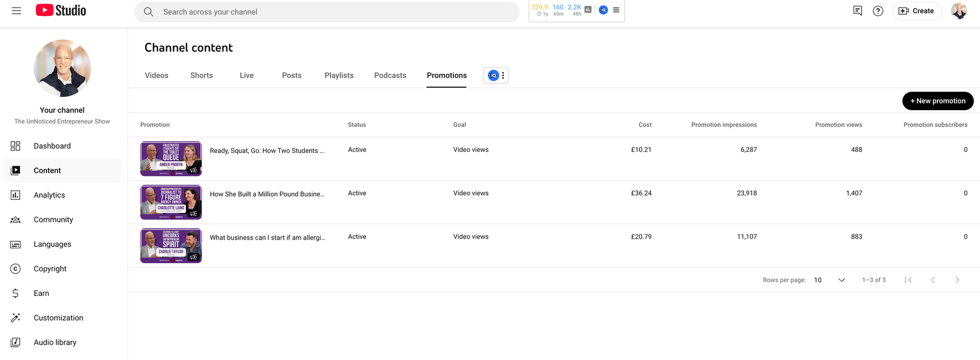The height and width of the screenshot is (360, 980).
Task: Click the New promotion button
Action: pos(938,101)
